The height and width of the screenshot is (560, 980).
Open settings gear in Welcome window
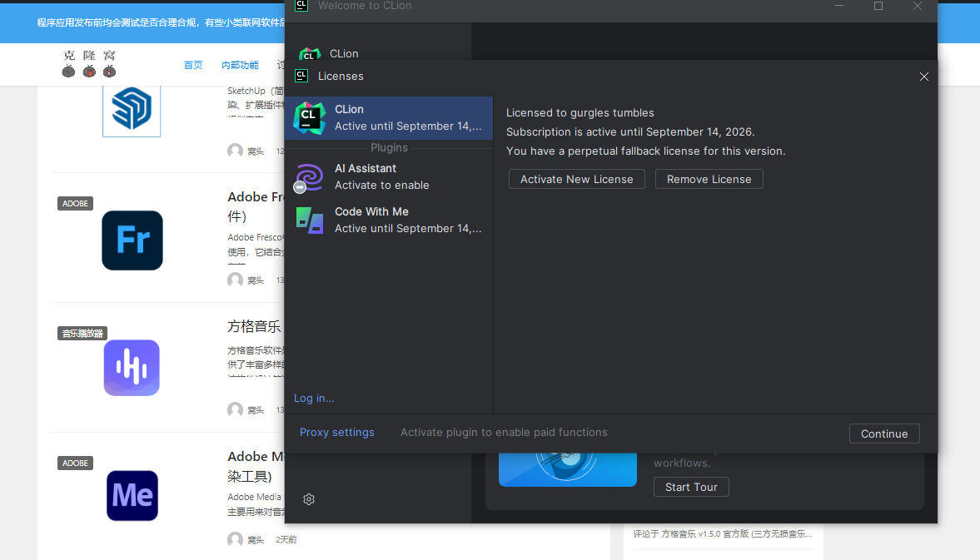309,498
